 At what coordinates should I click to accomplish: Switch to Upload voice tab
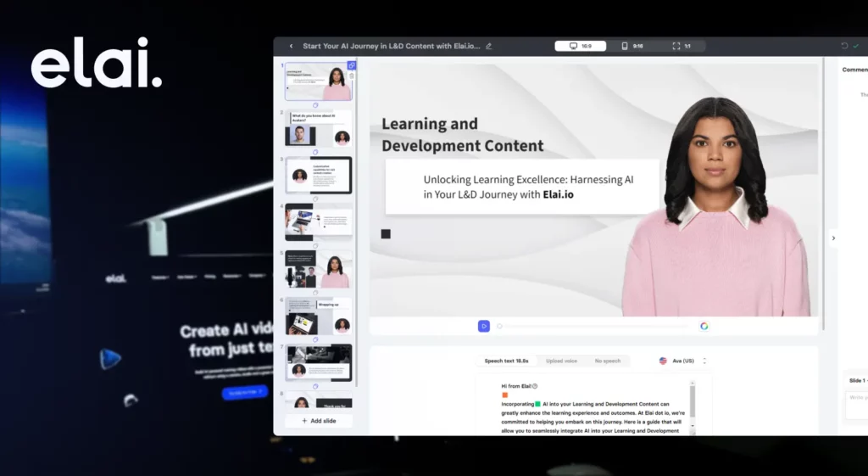(561, 361)
